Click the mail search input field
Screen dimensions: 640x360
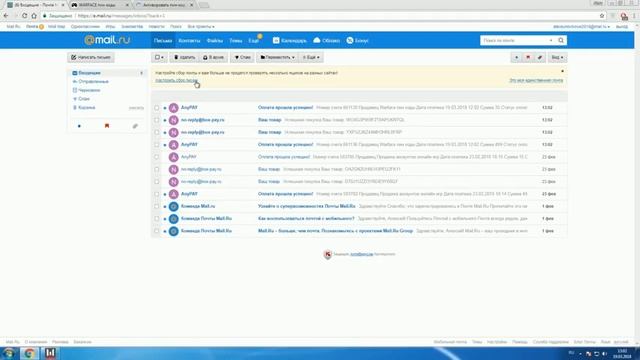(x=514, y=40)
